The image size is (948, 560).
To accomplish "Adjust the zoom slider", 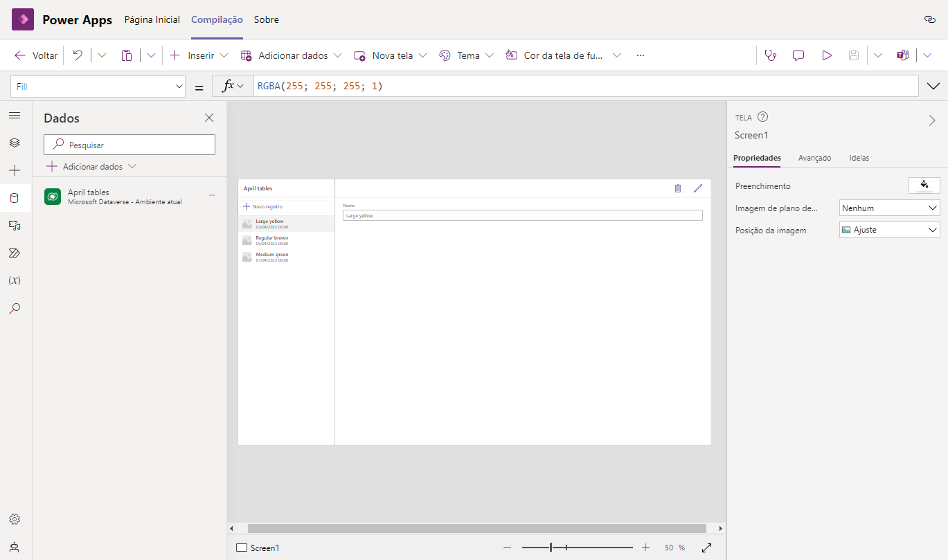I will (578, 548).
